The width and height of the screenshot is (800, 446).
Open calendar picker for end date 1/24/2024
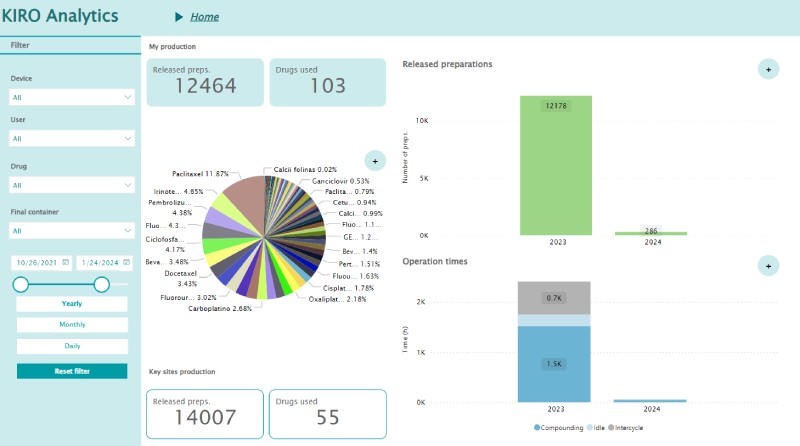(x=124, y=262)
